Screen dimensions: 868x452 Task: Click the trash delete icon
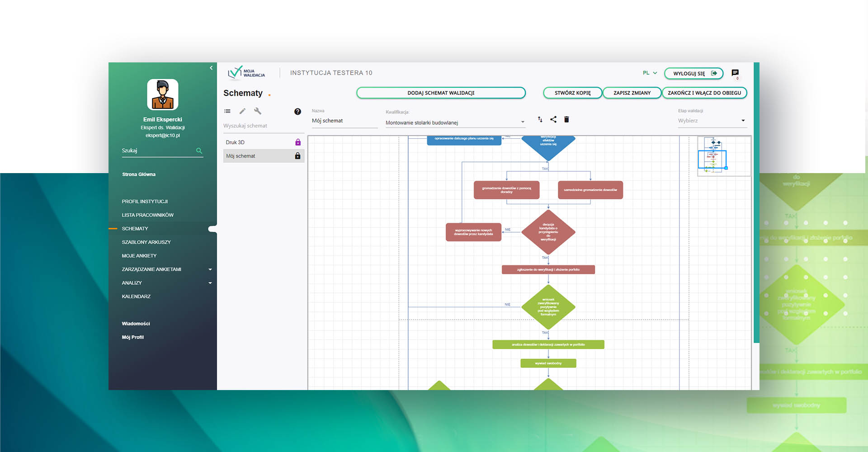pyautogui.click(x=566, y=119)
